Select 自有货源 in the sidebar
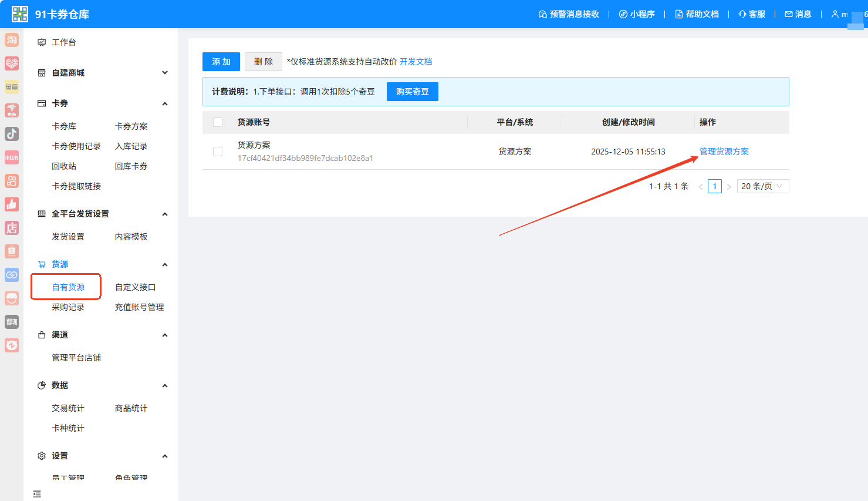 (68, 287)
